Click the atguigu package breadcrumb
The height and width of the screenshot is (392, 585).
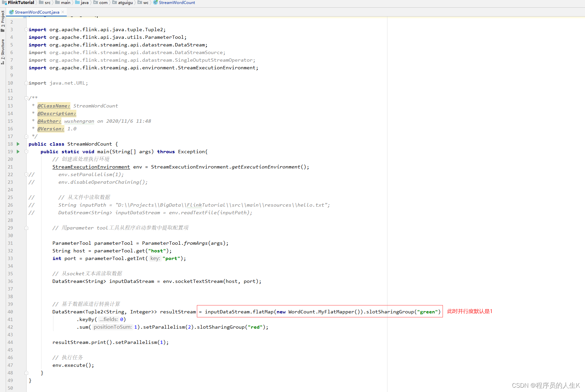125,3
